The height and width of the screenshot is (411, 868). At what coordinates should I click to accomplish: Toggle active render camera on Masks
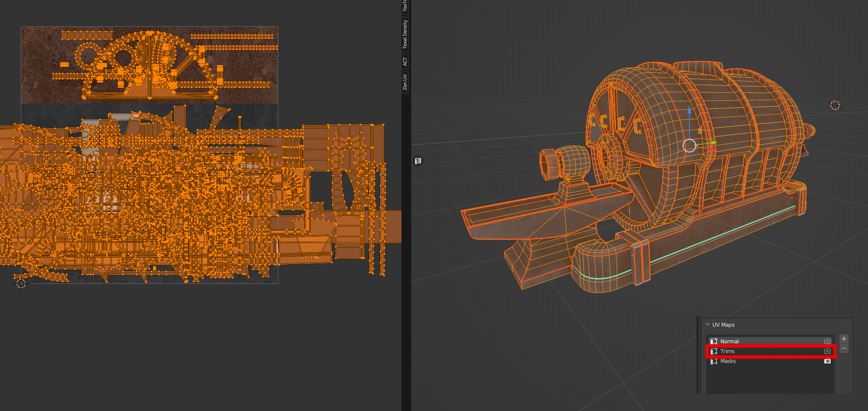tap(827, 361)
